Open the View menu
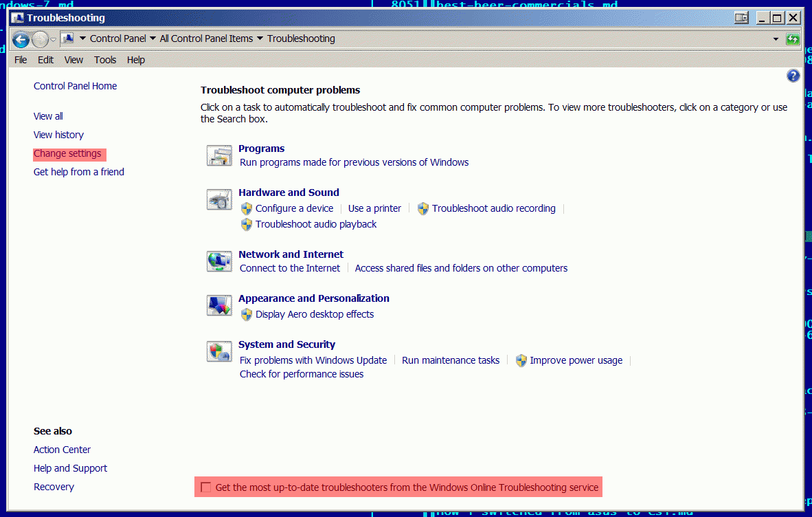812x517 pixels. (x=74, y=60)
